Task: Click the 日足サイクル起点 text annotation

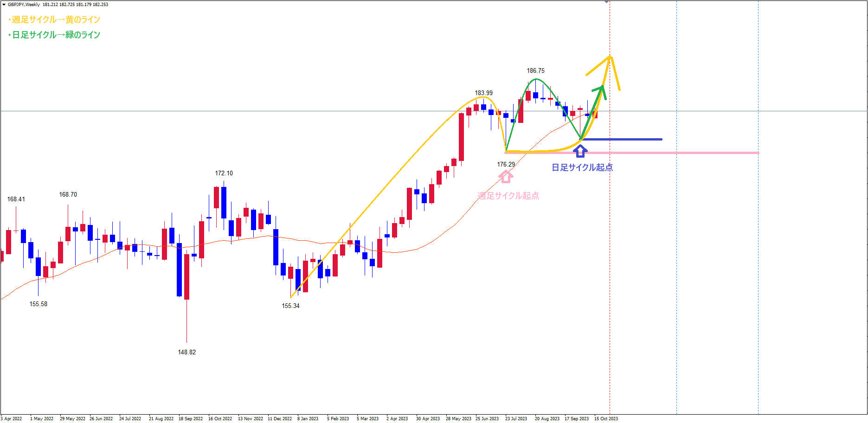Action: 582,167
